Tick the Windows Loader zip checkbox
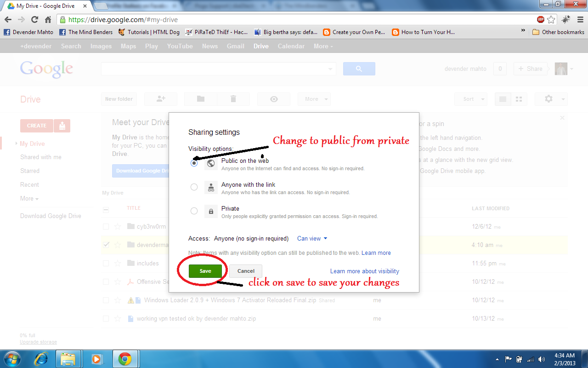Screen dimensions: 588x368 click(x=106, y=300)
